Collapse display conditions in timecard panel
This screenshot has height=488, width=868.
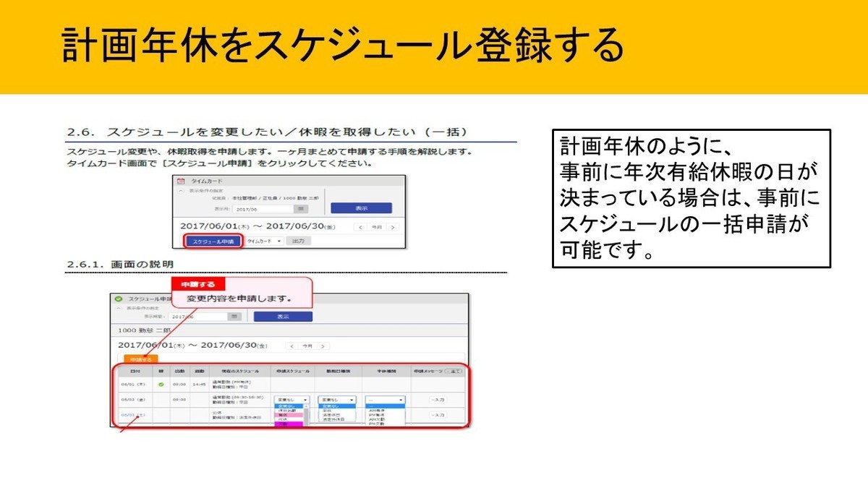click(x=181, y=190)
